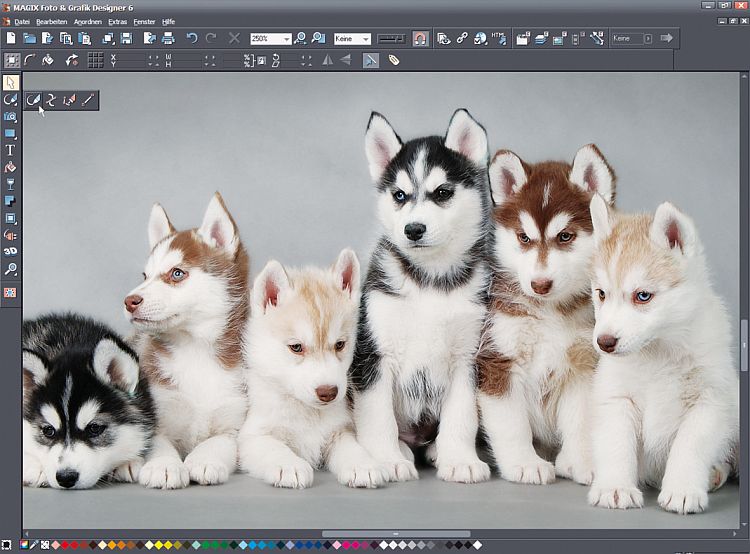The image size is (750, 554).
Task: Open the Datei menu
Action: (x=21, y=21)
